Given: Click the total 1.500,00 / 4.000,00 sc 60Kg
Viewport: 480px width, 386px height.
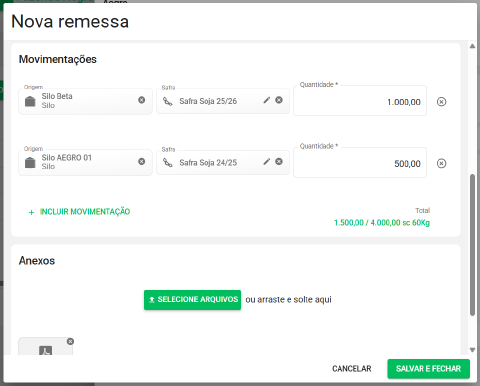Looking at the screenshot, I should pos(382,223).
